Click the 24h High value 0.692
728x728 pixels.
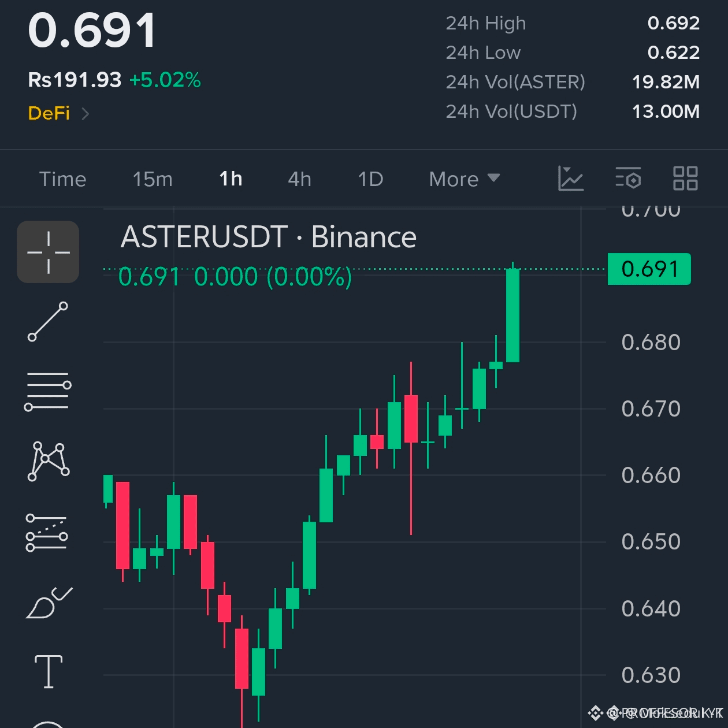pyautogui.click(x=674, y=23)
